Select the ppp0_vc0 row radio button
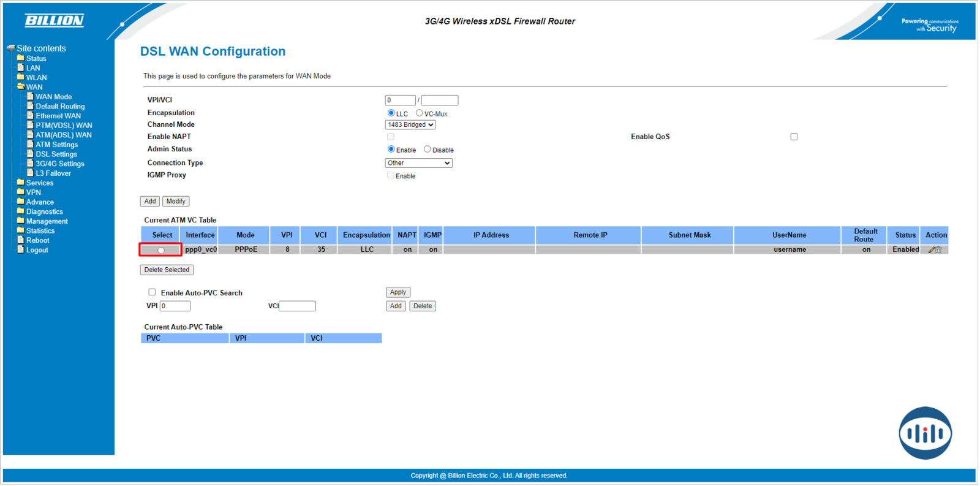This screenshot has width=980, height=486. point(161,251)
